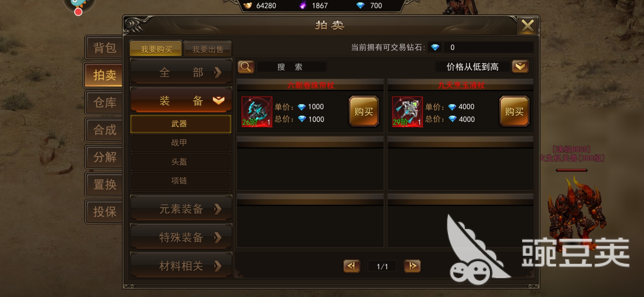This screenshot has width=644, height=297.
Task: Open the 背包 side tab
Action: coord(104,47)
